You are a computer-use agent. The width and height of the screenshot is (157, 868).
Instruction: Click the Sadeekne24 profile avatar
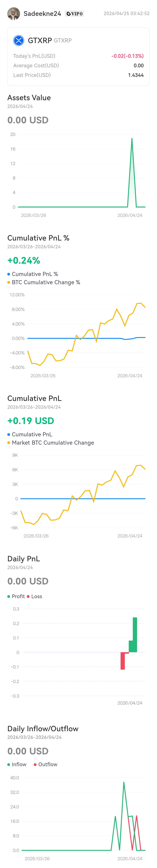[13, 13]
